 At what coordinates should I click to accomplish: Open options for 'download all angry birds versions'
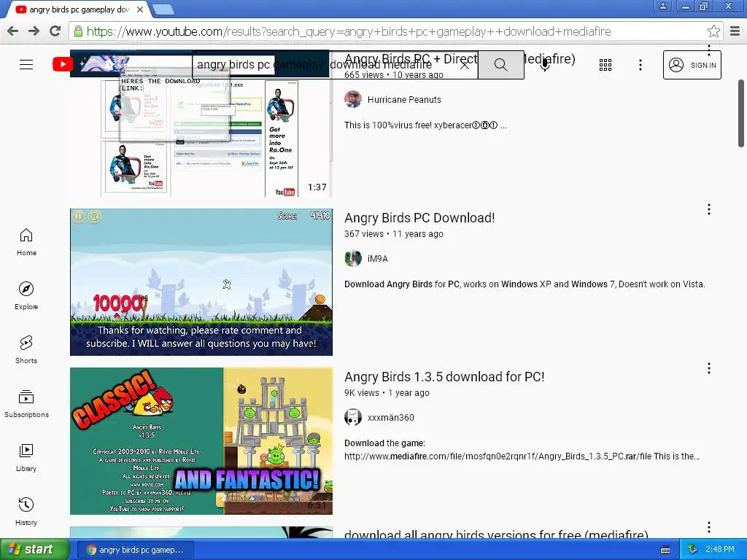pyautogui.click(x=709, y=527)
